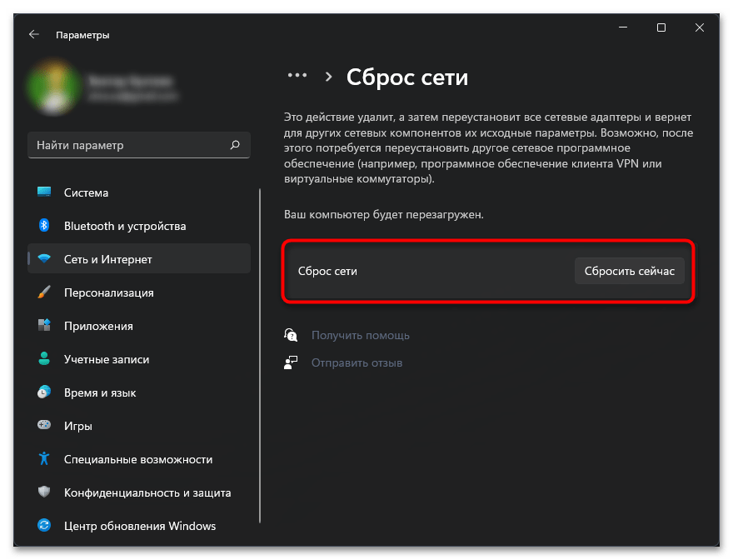This screenshot has width=733, height=560.
Task: Open Учетные записи settings
Action: pos(139,359)
